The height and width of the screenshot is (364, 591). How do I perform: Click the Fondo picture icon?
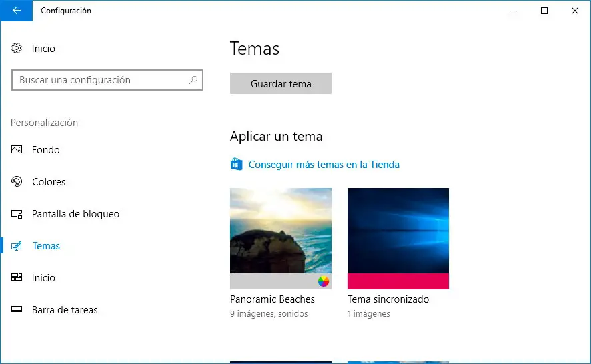click(17, 150)
